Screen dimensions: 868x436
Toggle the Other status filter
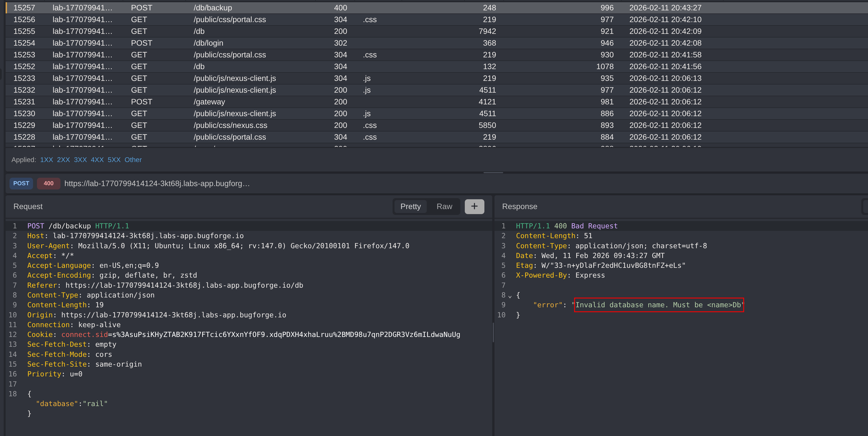pyautogui.click(x=133, y=160)
